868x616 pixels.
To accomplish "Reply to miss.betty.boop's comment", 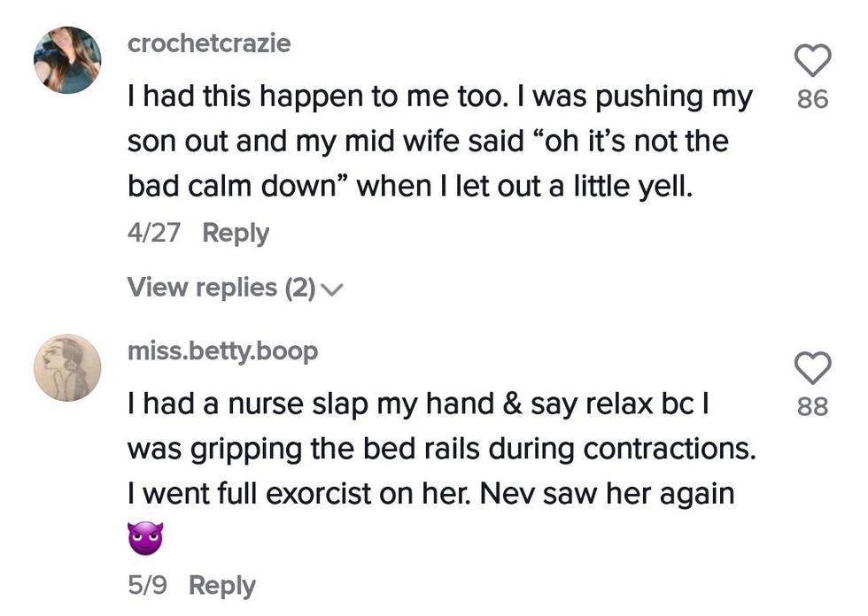I will pyautogui.click(x=222, y=585).
